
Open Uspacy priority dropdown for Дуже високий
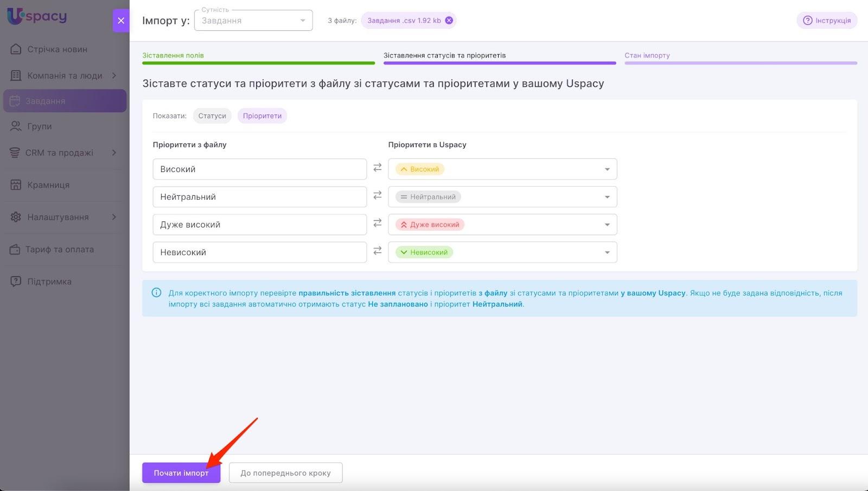(502, 225)
